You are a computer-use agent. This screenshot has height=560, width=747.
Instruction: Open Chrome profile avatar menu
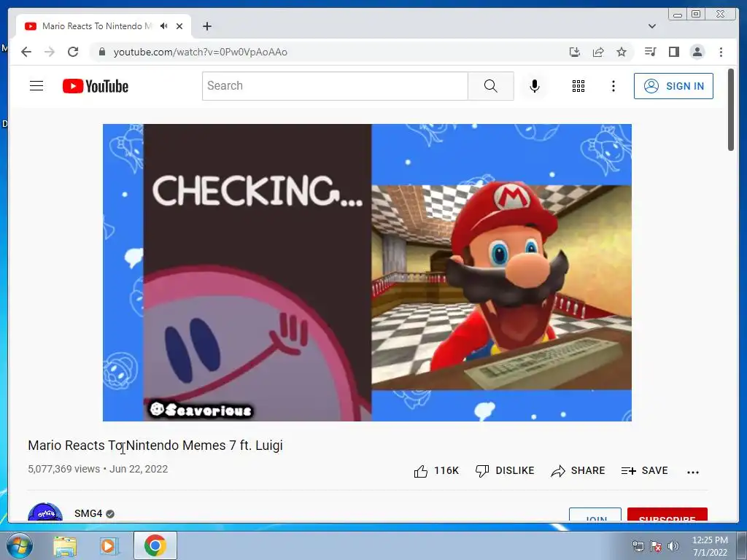(697, 52)
